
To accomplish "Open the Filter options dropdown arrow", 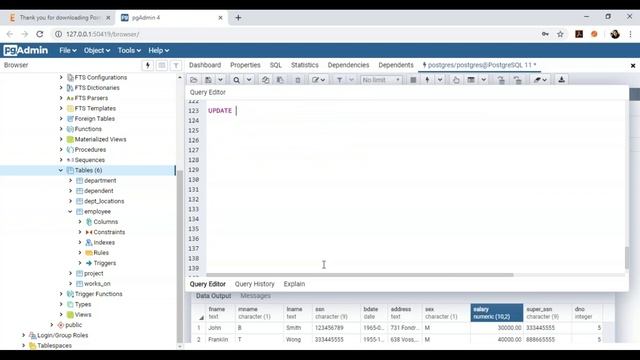I will (x=351, y=80).
